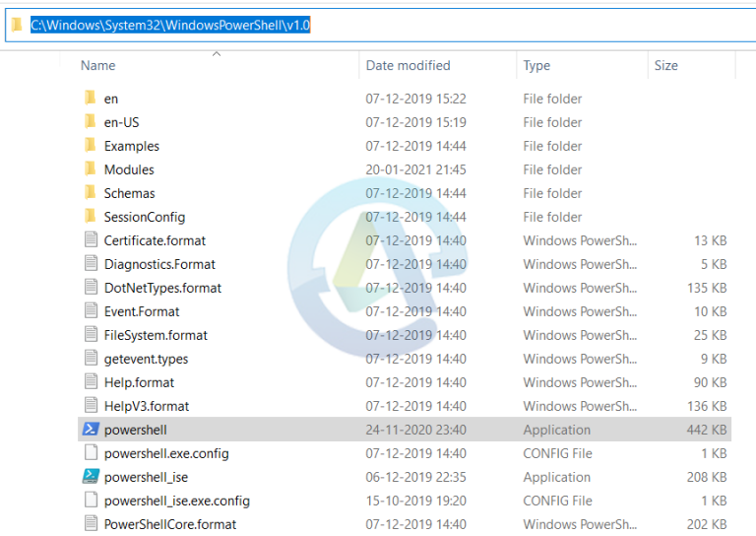
Task: Select file name 'Help.format'
Action: (x=139, y=382)
